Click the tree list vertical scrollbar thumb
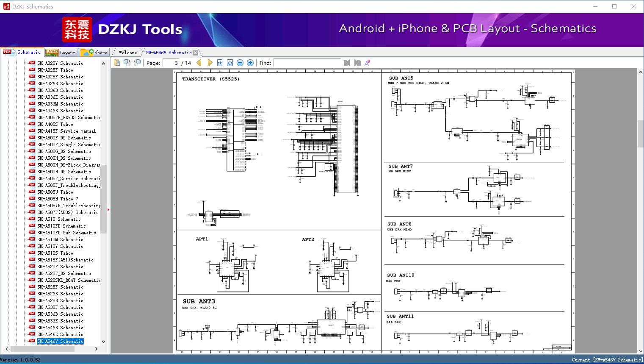644x364 pixels. pos(103,199)
